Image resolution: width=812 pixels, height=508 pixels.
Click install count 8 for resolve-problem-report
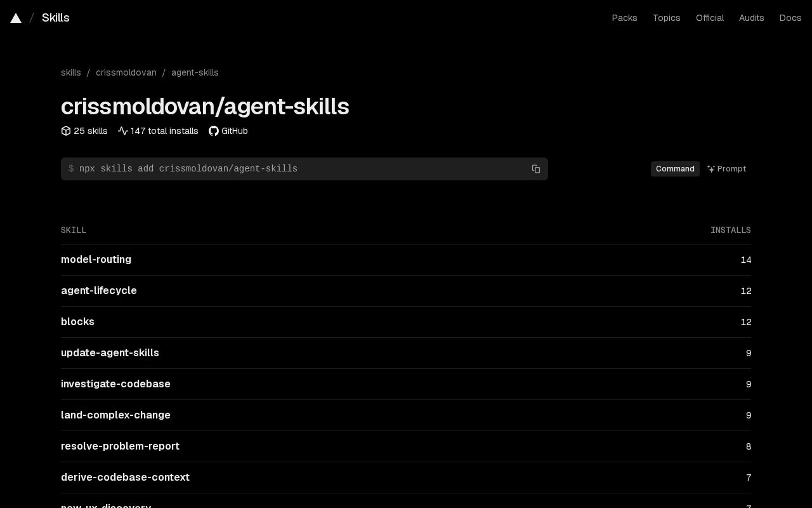[x=749, y=446]
